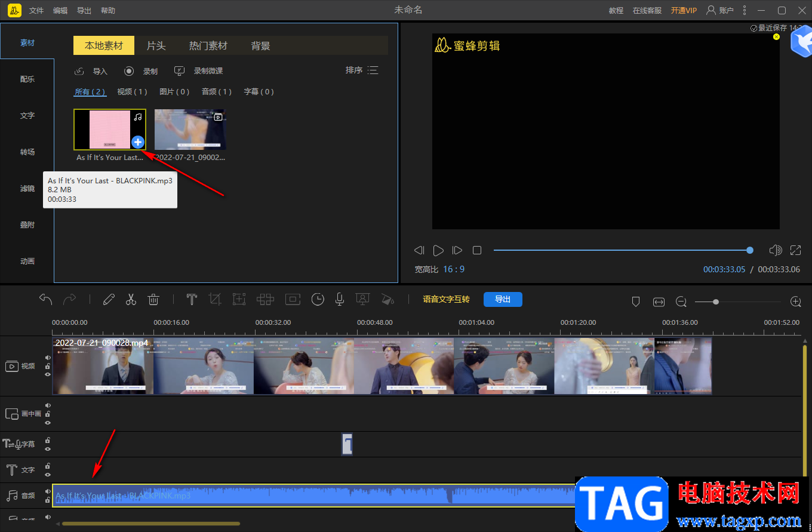This screenshot has height=532, width=812.
Task: Click the presenter screen icon in the toolbar
Action: [362, 299]
